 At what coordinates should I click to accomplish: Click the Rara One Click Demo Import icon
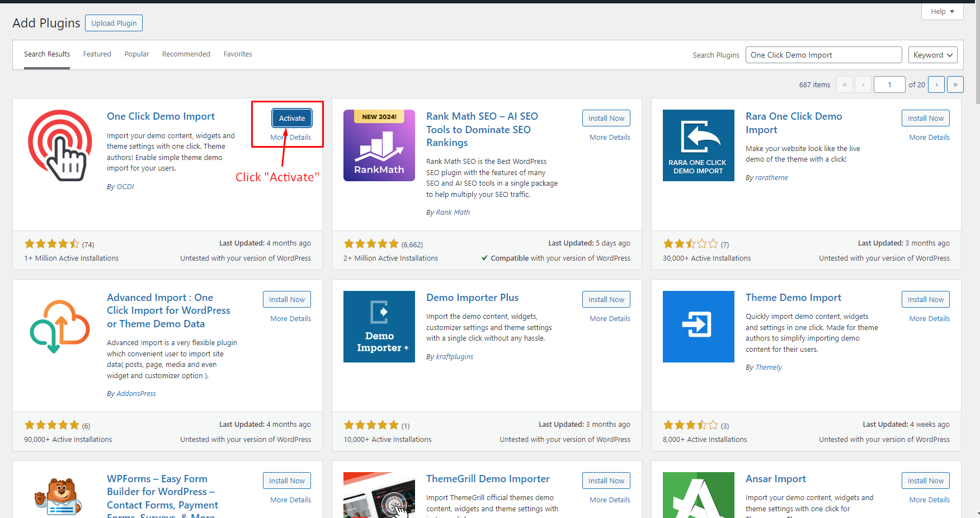coord(698,145)
